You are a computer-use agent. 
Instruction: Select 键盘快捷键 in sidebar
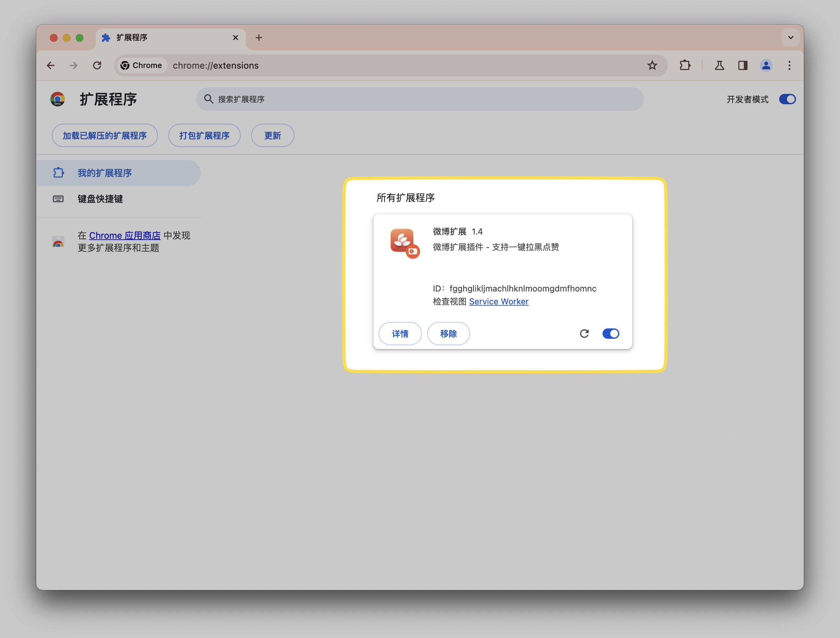(100, 199)
